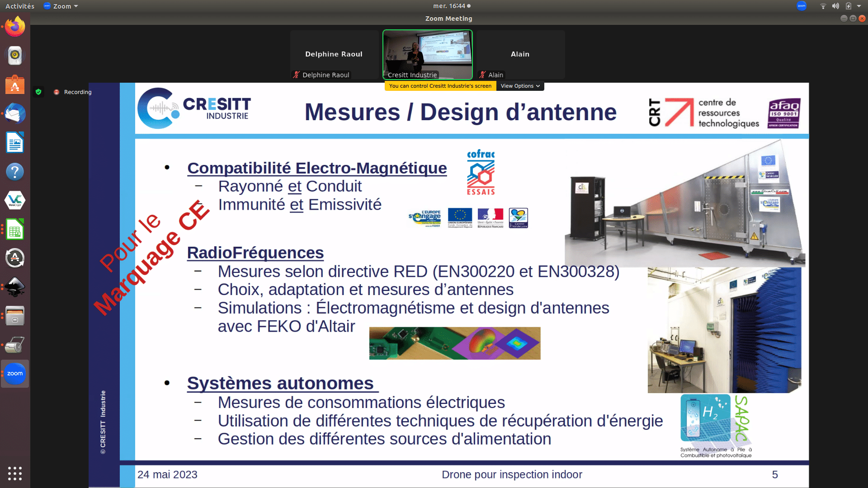Image resolution: width=868 pixels, height=488 pixels.
Task: Open LibreOffice Writer from dock
Action: [x=15, y=143]
